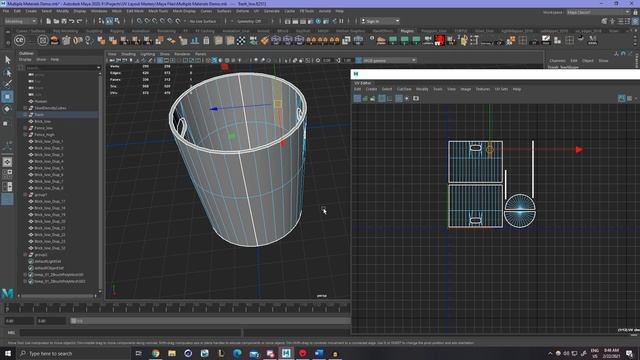640x360 pixels.
Task: Activate the highlighted Move tool in toolbox
Action: pos(7,97)
